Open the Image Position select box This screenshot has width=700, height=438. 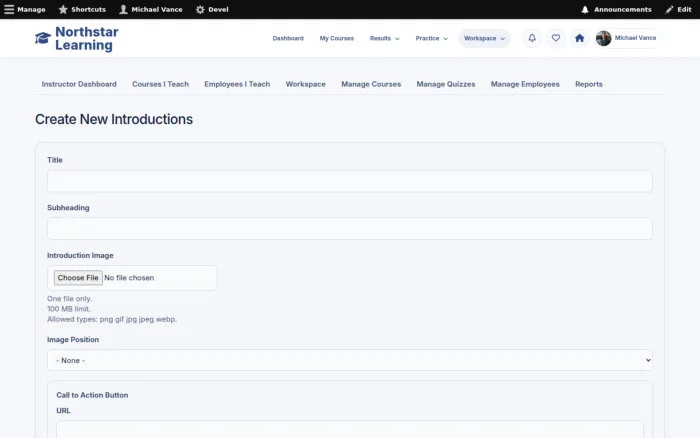(350, 360)
